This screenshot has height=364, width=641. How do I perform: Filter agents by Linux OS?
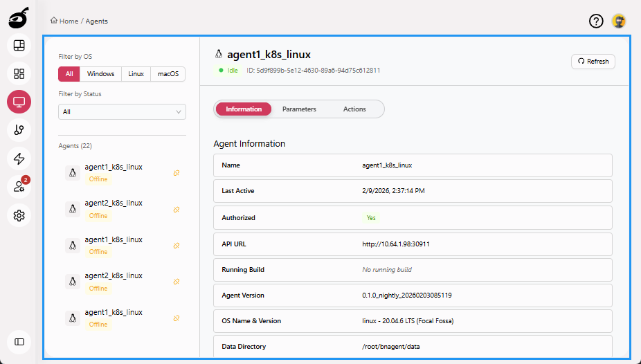pyautogui.click(x=136, y=74)
